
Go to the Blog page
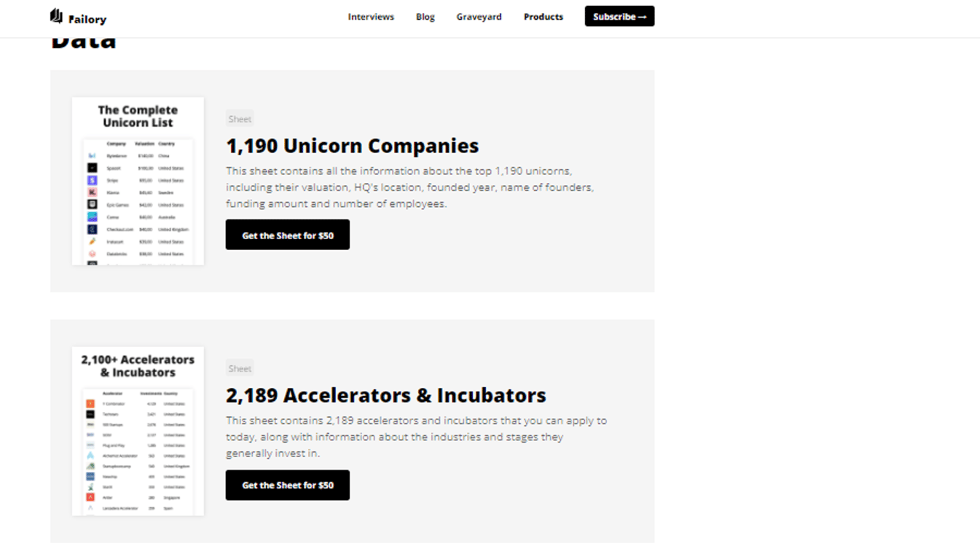pos(426,17)
